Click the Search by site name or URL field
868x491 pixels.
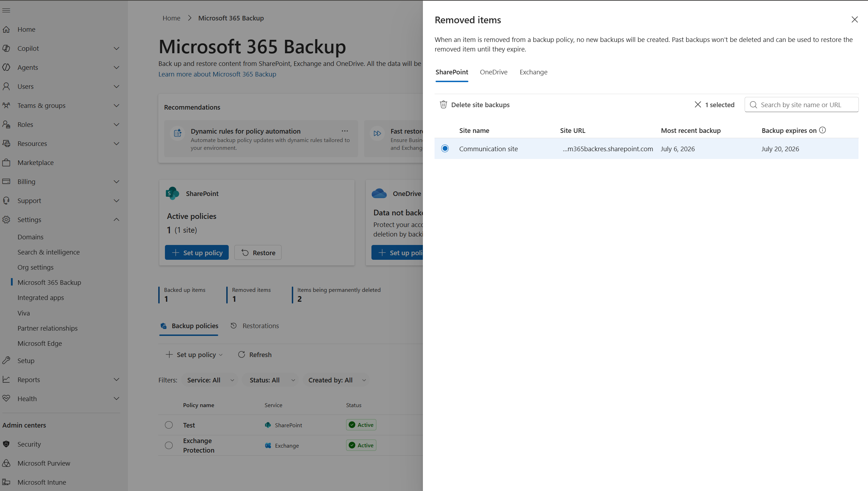coord(802,105)
